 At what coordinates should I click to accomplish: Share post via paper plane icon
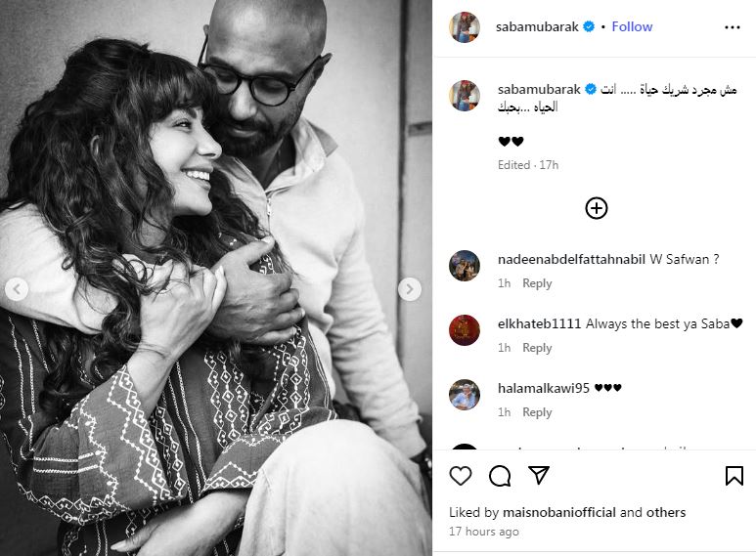539,476
